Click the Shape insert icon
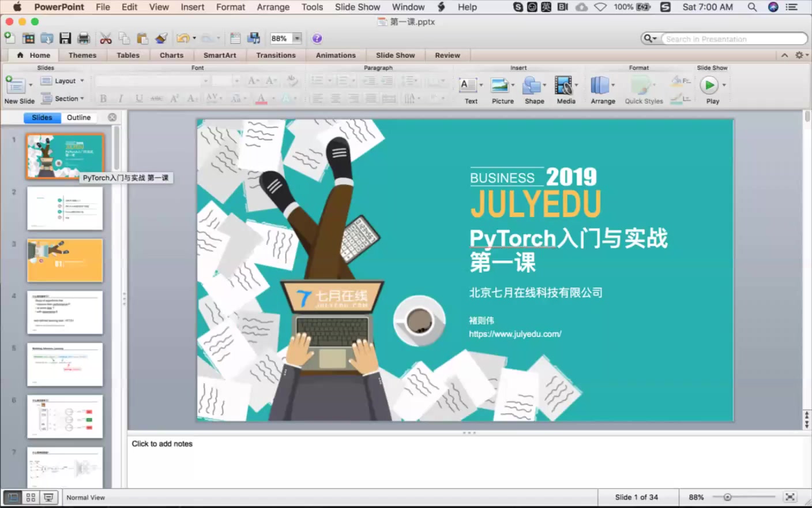 pos(531,85)
